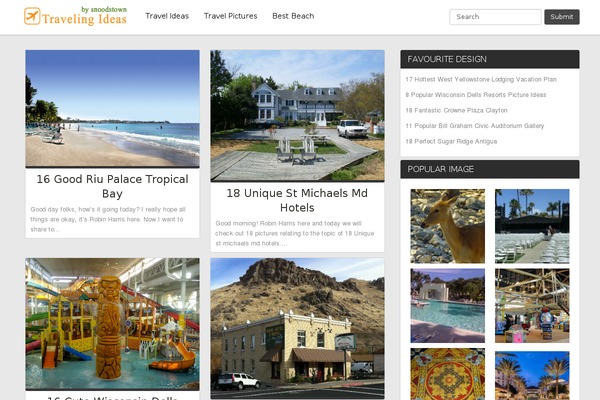This screenshot has width=600, height=400.
Task: Click the St Michaels post excerpt text
Action: coord(295,233)
